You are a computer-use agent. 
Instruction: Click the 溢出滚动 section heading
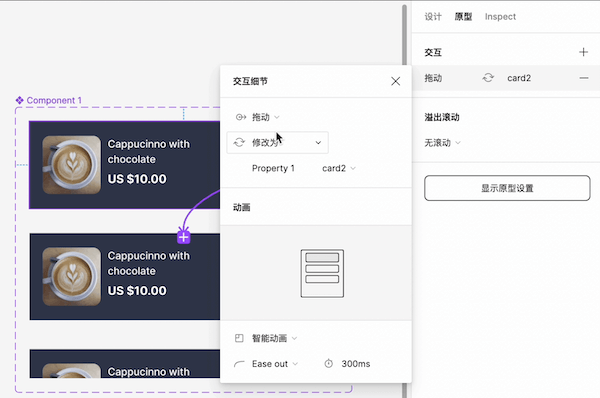click(442, 117)
